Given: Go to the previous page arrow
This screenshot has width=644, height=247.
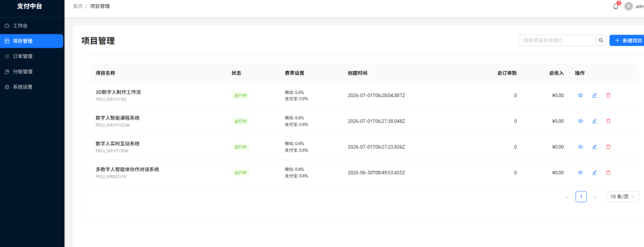Looking at the screenshot, I should [x=567, y=197].
